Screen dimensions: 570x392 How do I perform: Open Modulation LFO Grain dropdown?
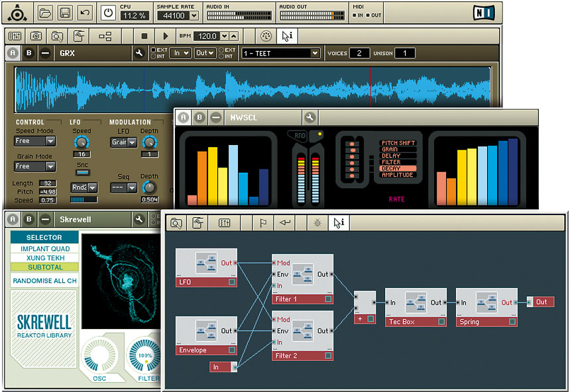[x=123, y=142]
